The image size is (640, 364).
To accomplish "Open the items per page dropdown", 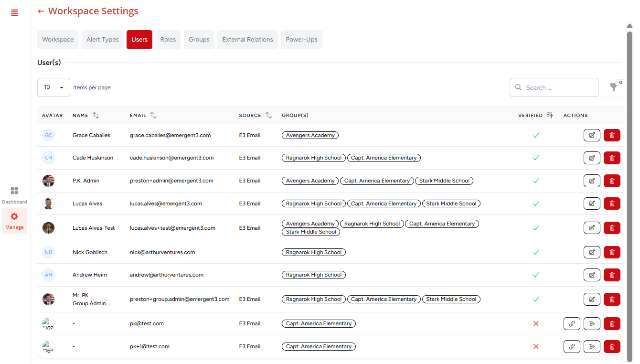I will [x=53, y=87].
